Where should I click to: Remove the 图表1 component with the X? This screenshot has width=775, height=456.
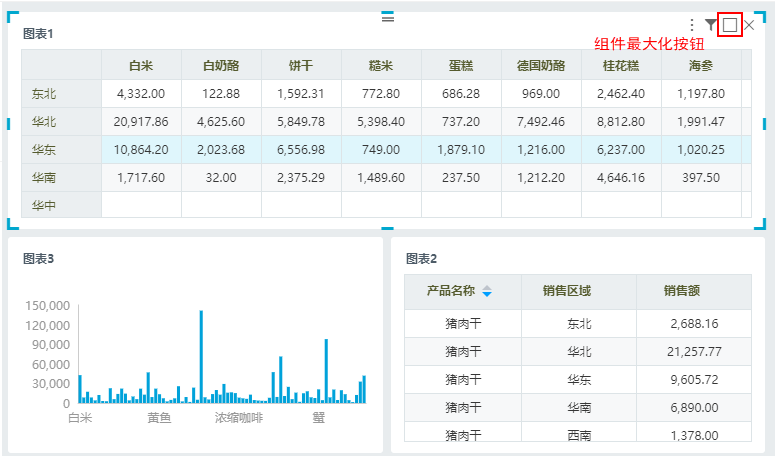749,25
